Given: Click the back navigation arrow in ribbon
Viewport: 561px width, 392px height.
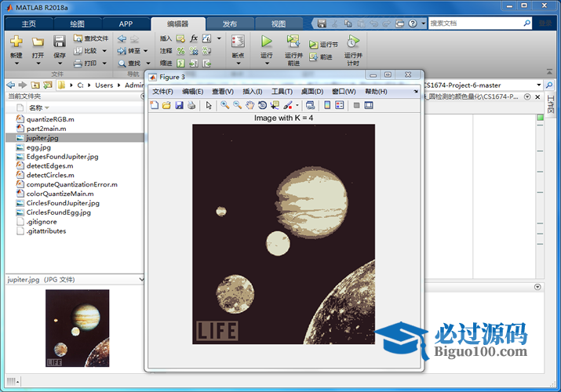Looking at the screenshot, I should tap(122, 38).
